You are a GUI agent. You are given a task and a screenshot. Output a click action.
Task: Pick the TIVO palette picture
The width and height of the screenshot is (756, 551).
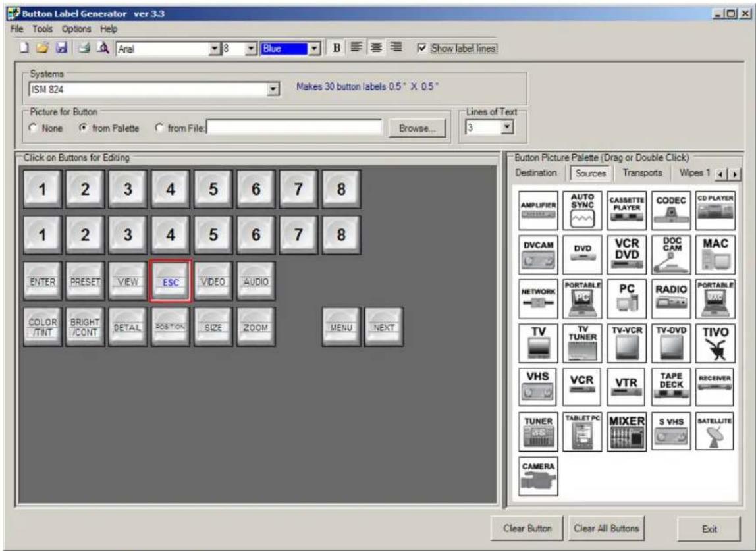715,343
